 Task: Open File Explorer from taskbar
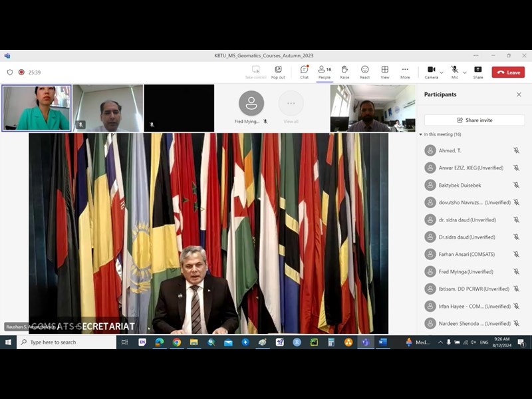[194, 342]
